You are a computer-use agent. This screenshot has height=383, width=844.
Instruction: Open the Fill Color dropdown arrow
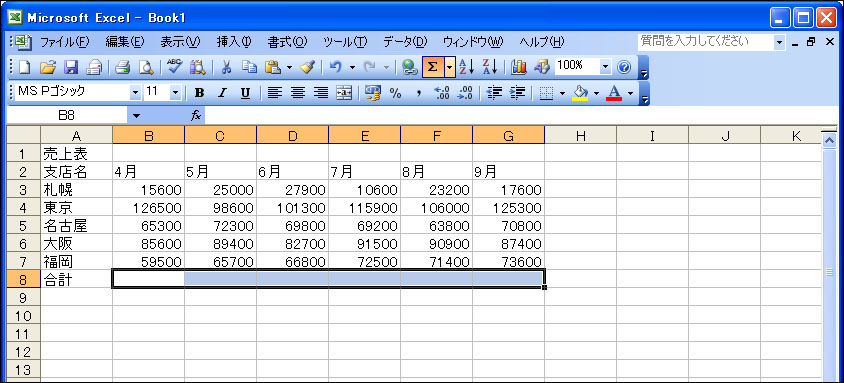click(596, 94)
